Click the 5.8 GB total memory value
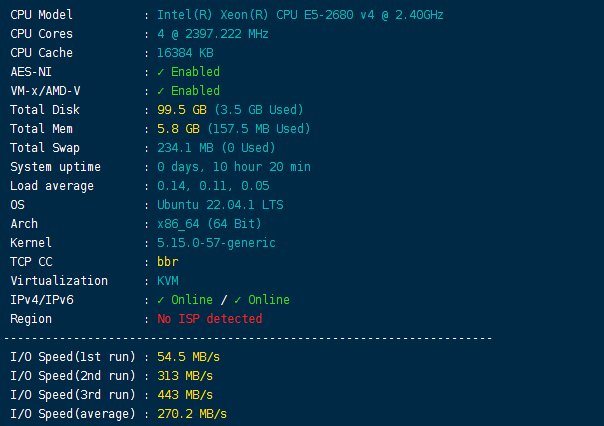Viewport: 604px width, 426px height. click(175, 129)
